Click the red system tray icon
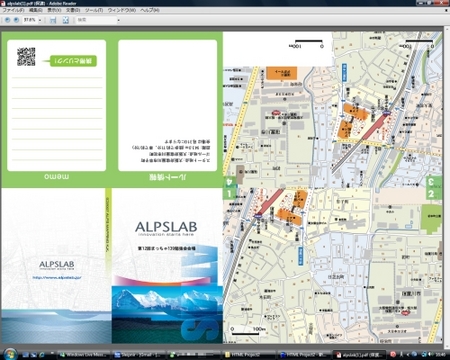 pos(393,354)
